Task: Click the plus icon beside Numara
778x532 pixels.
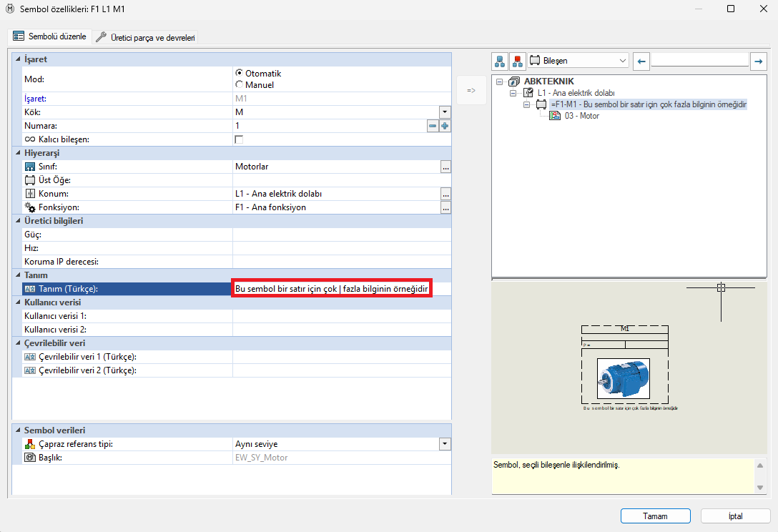Action: coord(445,126)
